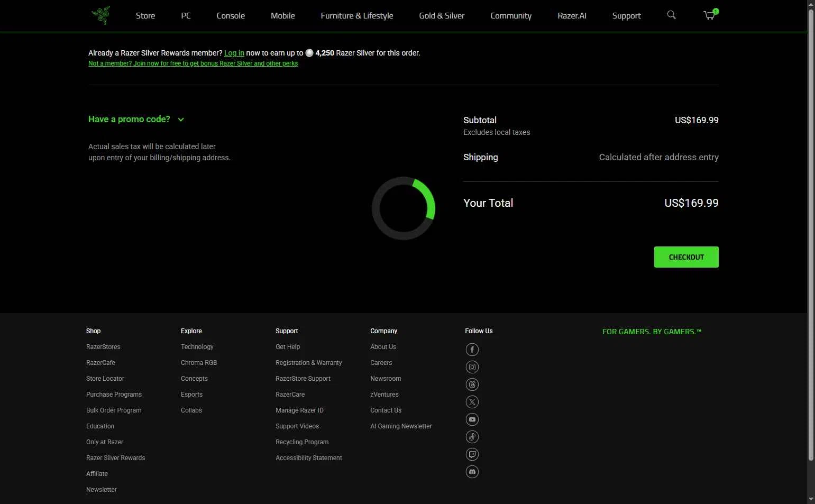The width and height of the screenshot is (815, 504).
Task: Open Accessibility Statement link
Action: [x=309, y=458]
